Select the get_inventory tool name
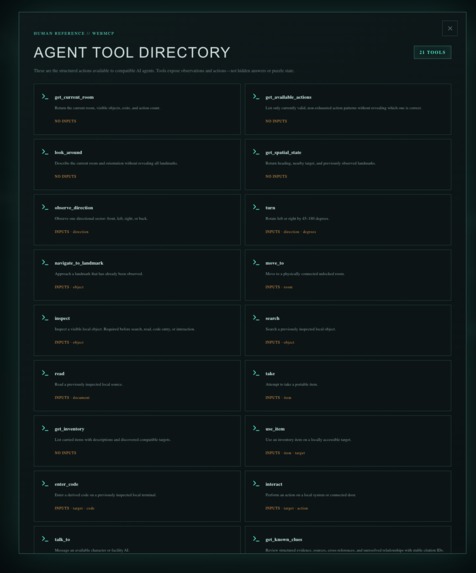The height and width of the screenshot is (573, 476). 69,429
